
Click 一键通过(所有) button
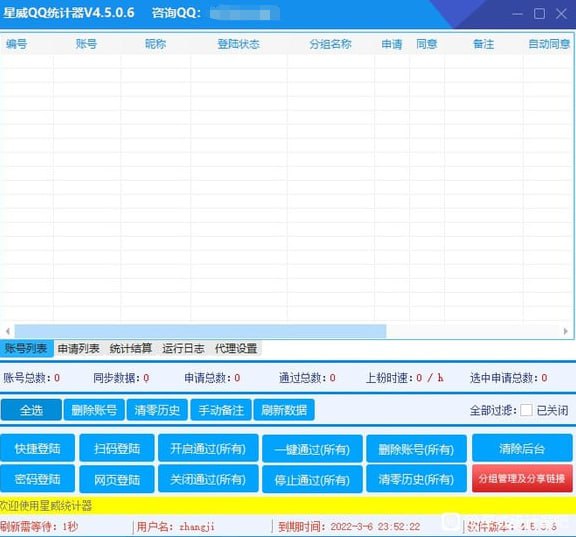point(312,448)
